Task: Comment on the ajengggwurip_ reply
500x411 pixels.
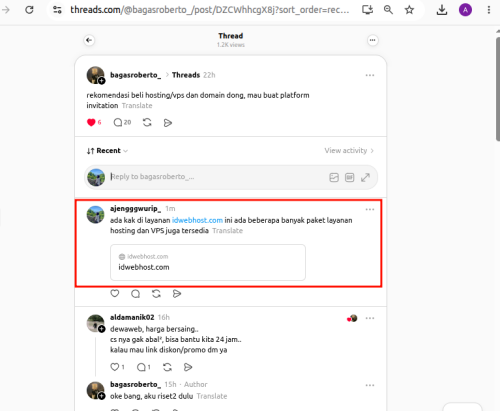Action: pyautogui.click(x=135, y=294)
